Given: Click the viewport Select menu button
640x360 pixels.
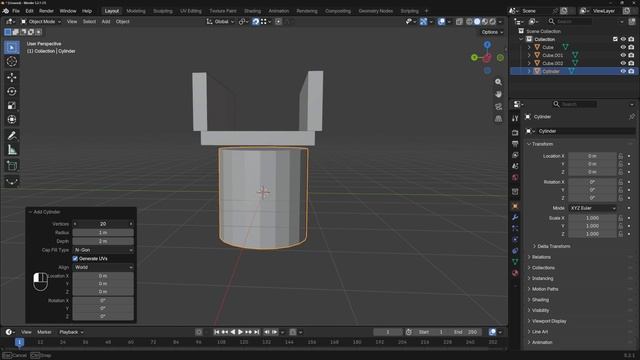Looking at the screenshot, I should [89, 22].
